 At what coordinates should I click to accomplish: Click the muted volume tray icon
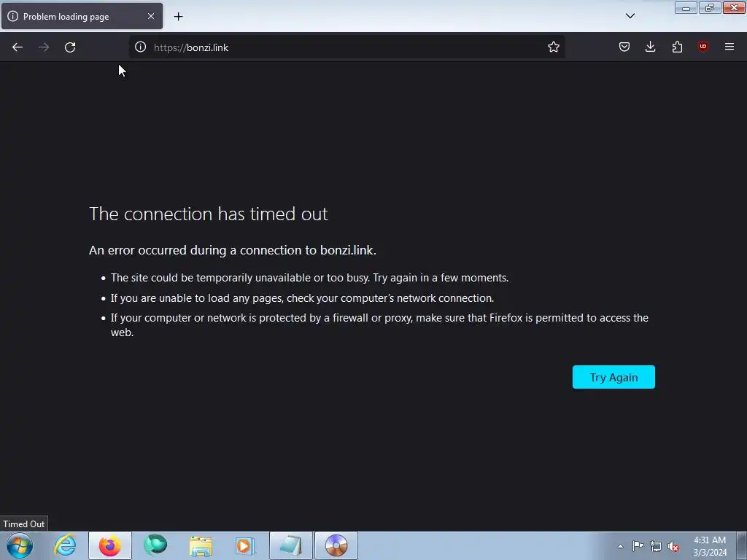click(x=673, y=546)
